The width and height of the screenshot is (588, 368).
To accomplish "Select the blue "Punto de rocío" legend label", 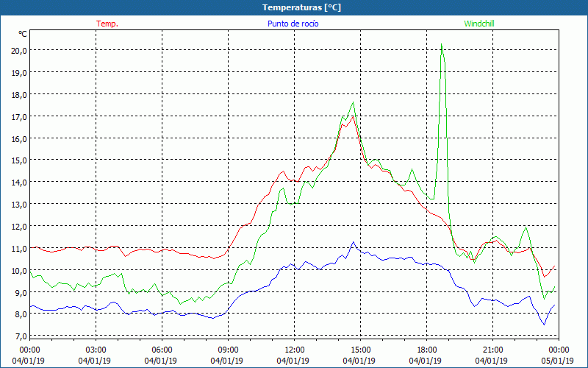I will coord(293,24).
